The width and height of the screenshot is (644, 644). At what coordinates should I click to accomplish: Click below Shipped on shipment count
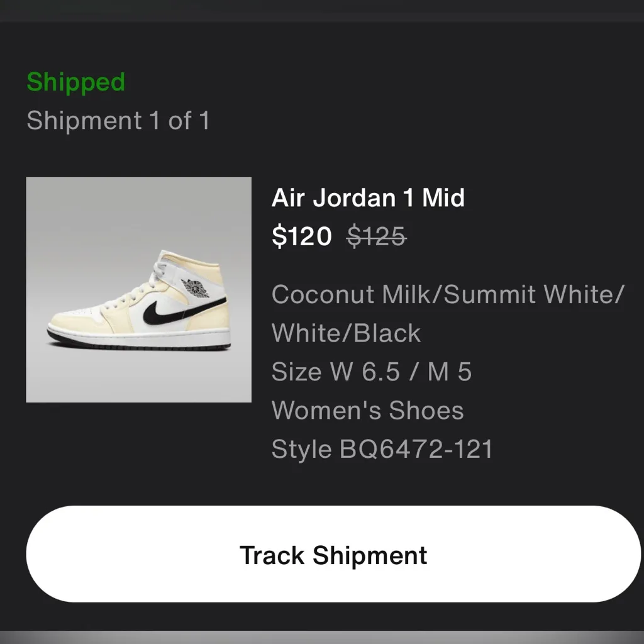[118, 121]
